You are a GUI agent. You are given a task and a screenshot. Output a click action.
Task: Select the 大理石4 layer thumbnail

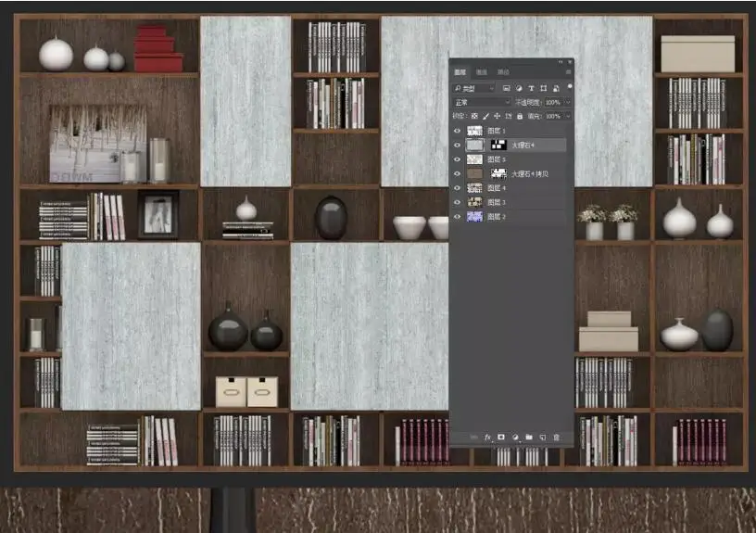[474, 146]
